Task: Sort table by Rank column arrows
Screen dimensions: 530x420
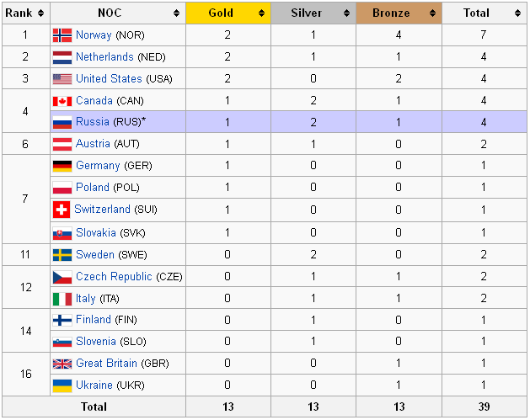Action: (x=41, y=13)
